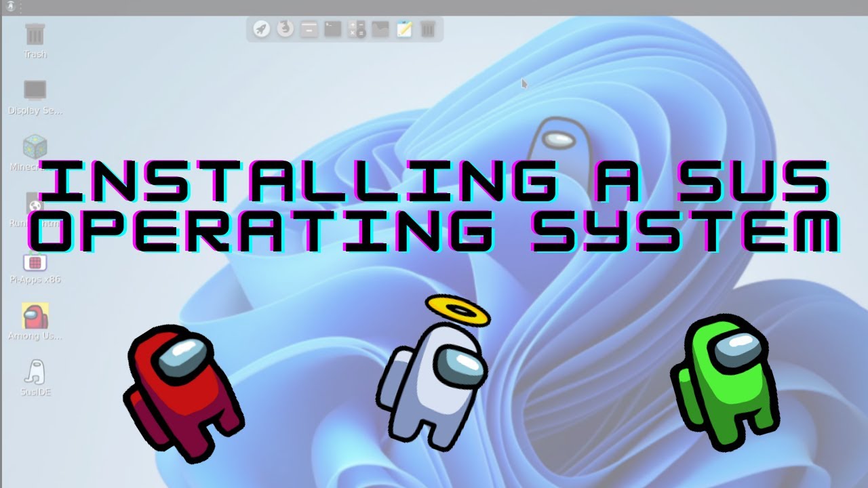Open the system menu in top panel corner
This screenshot has height=488, width=868.
click(x=11, y=7)
